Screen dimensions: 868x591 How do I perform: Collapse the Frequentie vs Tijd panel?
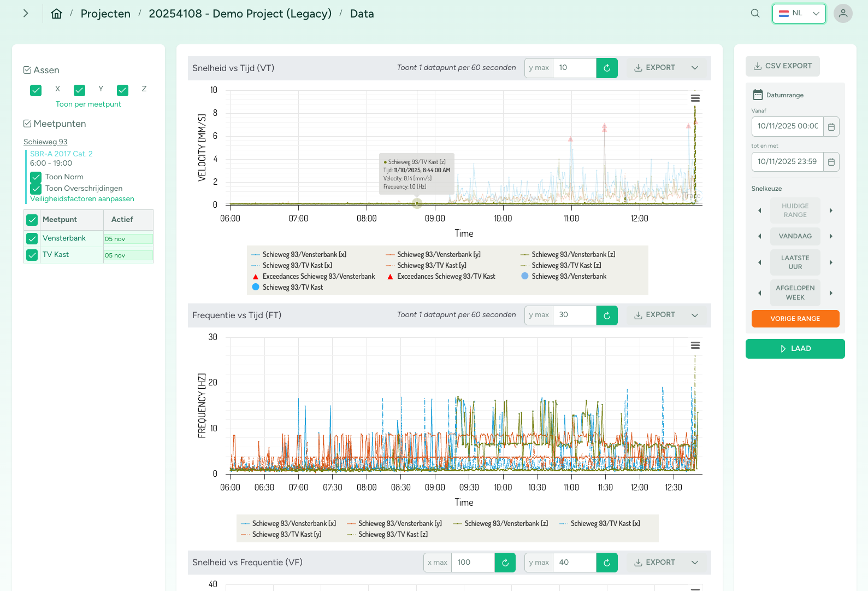695,315
